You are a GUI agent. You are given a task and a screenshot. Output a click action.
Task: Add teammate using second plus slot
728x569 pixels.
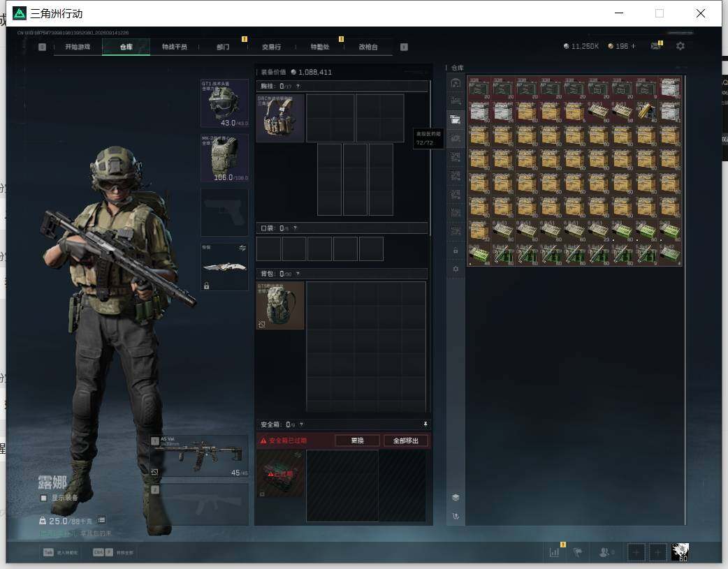point(657,552)
